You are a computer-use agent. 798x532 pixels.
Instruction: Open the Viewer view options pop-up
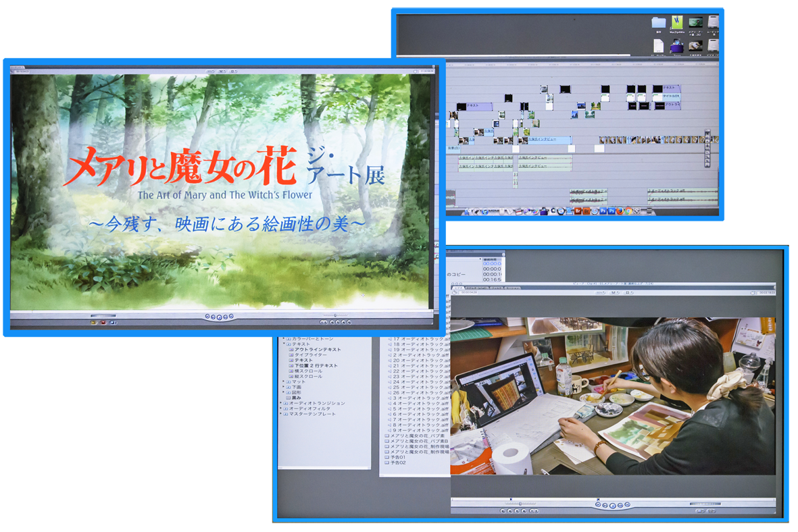628,292
